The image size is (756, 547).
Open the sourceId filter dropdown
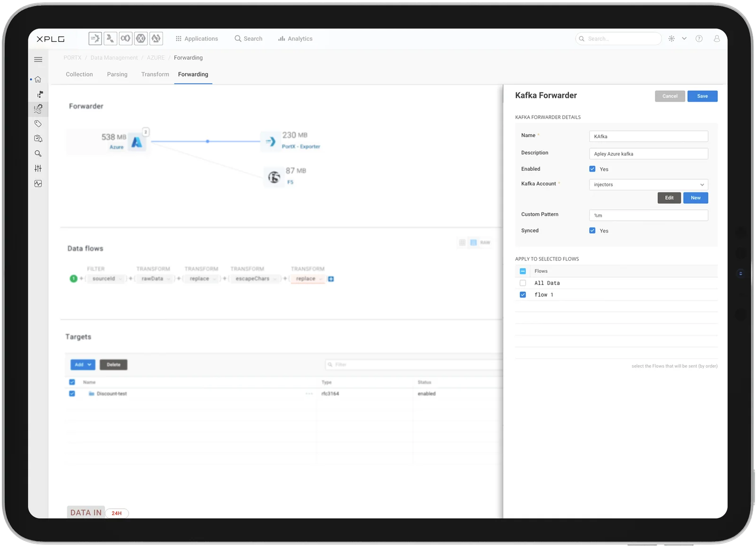click(106, 279)
